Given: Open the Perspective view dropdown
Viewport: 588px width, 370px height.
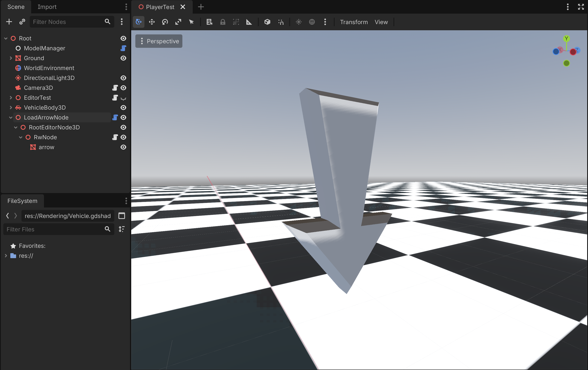Looking at the screenshot, I should click(159, 41).
